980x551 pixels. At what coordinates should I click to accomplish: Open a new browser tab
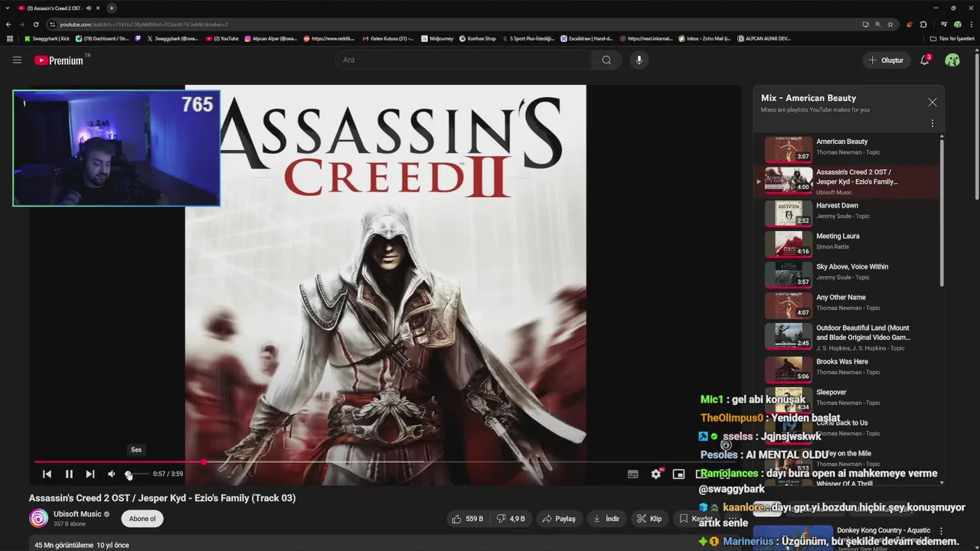[112, 8]
